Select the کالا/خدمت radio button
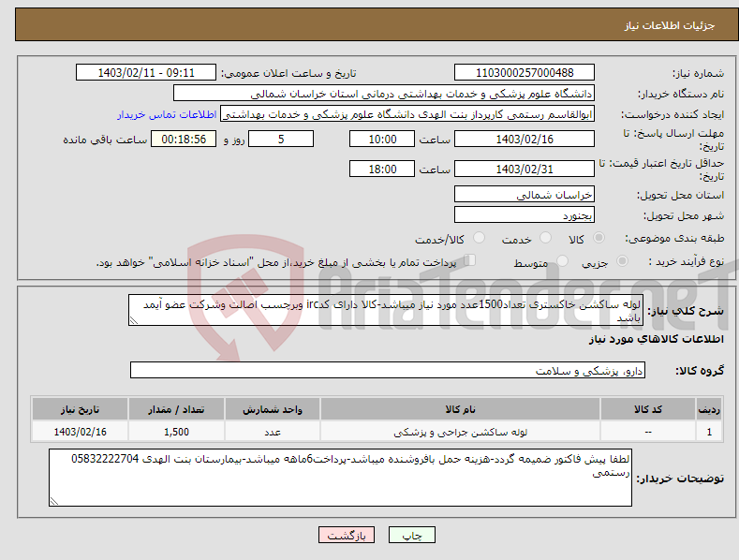This screenshot has height=560, width=739. point(479,238)
